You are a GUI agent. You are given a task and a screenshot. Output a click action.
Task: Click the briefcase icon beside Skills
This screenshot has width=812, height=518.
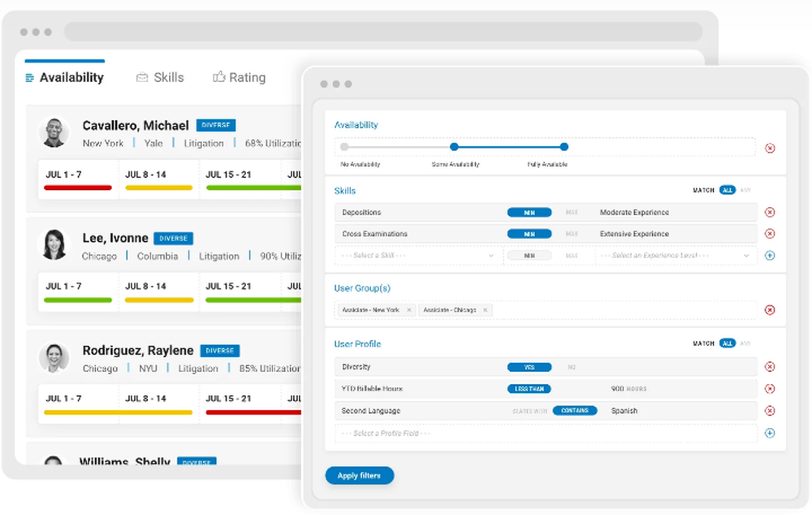click(x=142, y=78)
